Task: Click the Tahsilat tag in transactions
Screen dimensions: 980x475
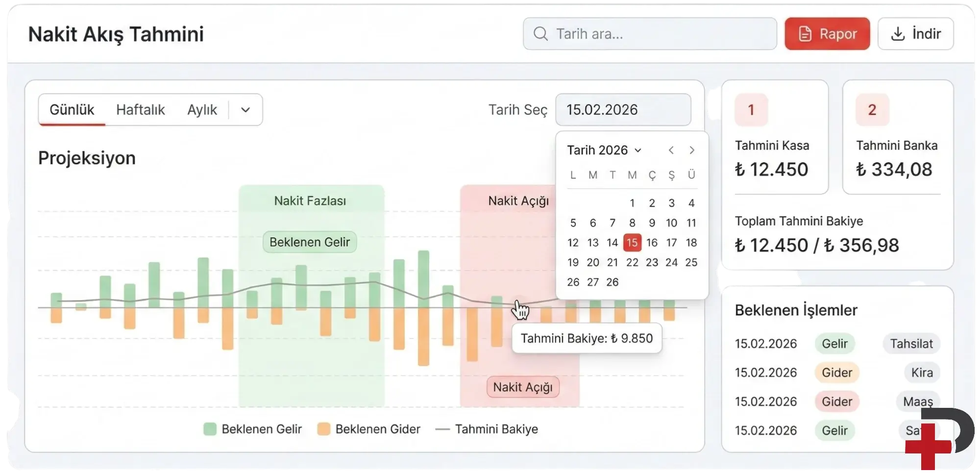Action: [911, 344]
